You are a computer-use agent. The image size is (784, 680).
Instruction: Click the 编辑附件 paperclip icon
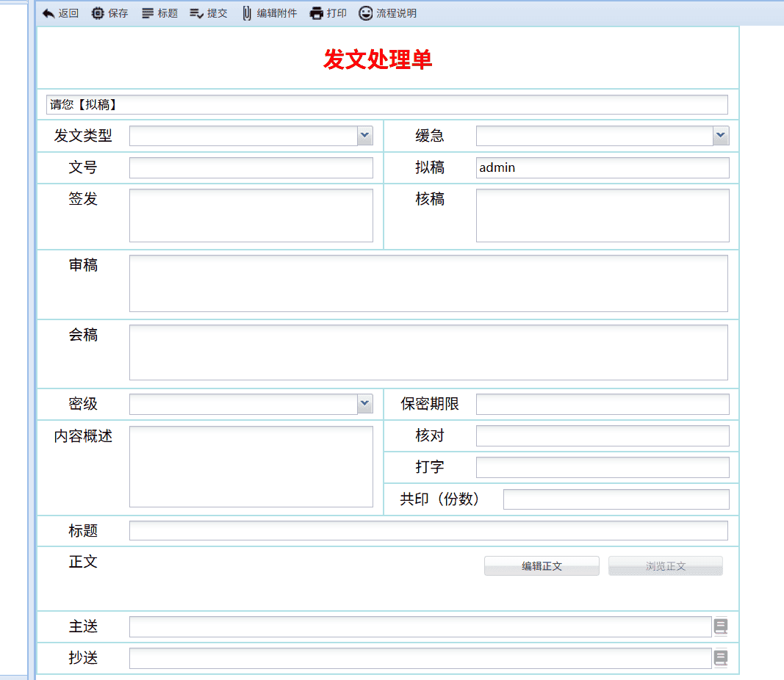click(x=247, y=13)
